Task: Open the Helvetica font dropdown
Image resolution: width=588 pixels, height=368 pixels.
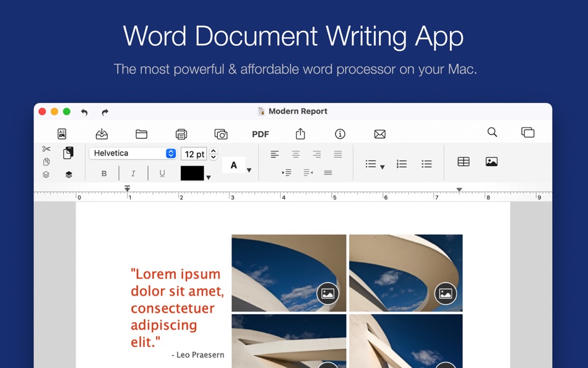Action: click(x=133, y=153)
